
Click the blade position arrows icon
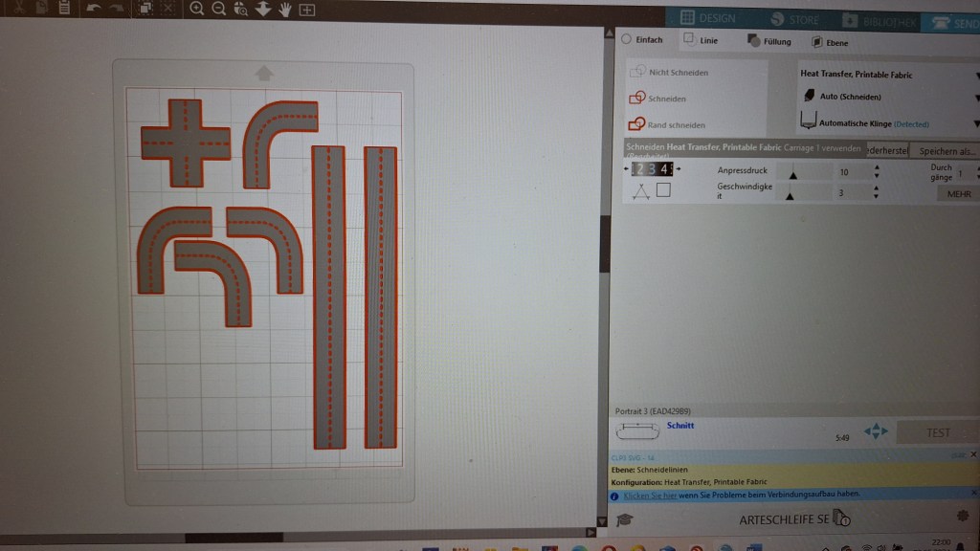[876, 431]
